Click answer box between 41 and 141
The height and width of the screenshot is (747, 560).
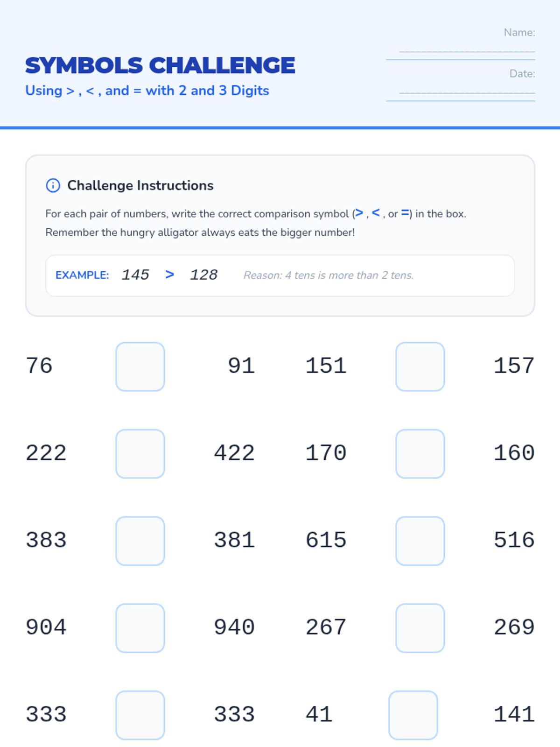pyautogui.click(x=413, y=715)
